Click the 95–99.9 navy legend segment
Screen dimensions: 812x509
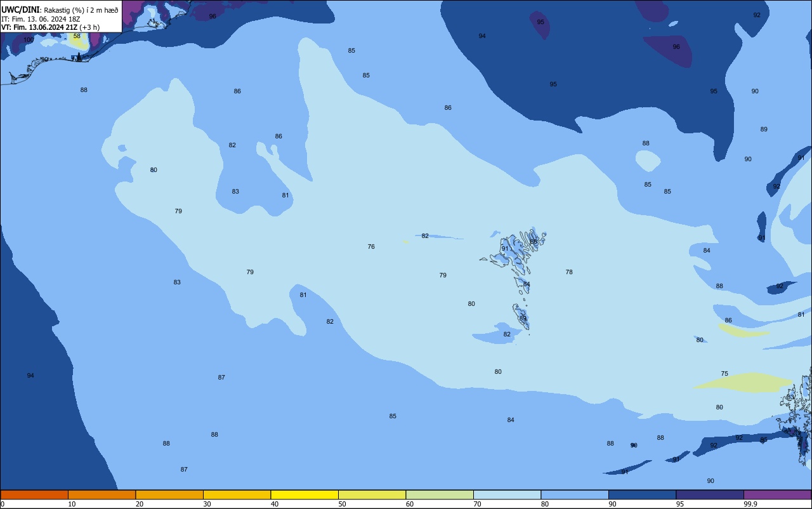point(710,494)
